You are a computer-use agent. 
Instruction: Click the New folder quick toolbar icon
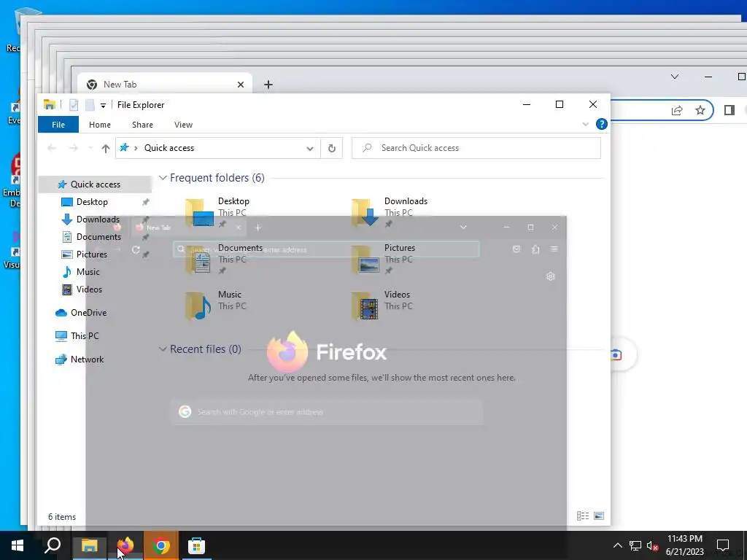click(x=90, y=105)
